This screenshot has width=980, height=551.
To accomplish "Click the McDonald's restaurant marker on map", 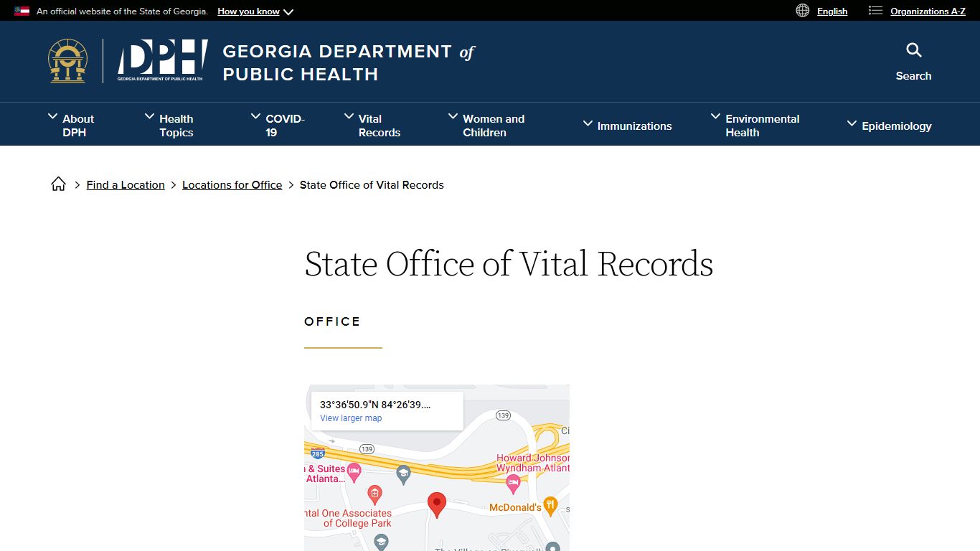I will click(550, 506).
